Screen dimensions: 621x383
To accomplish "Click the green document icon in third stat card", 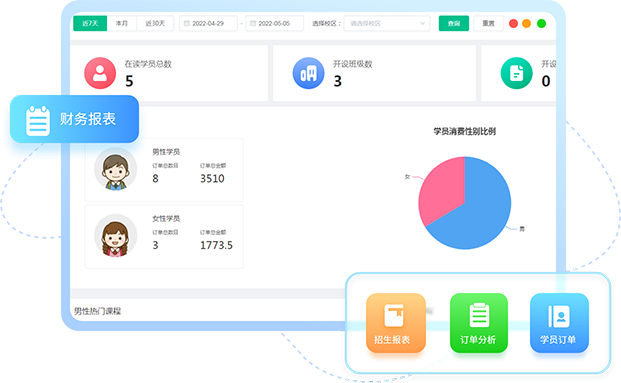I will (516, 73).
